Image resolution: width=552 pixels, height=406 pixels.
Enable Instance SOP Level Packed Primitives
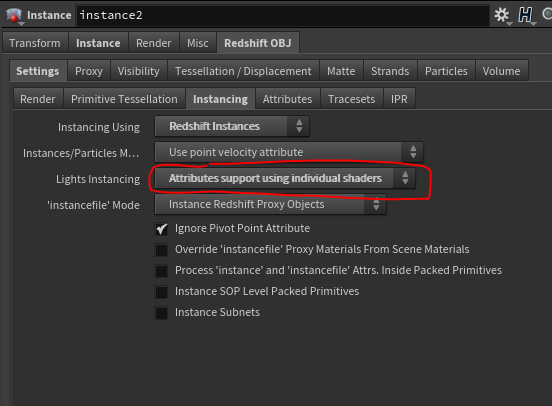click(x=162, y=292)
